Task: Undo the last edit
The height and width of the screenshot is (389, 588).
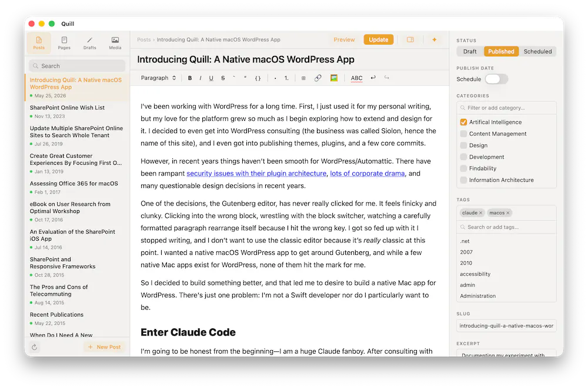Action: coord(373,78)
